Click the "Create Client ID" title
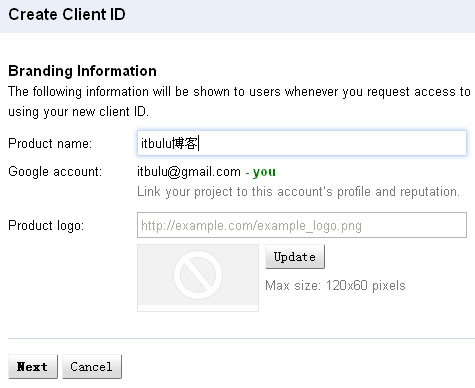 point(67,15)
